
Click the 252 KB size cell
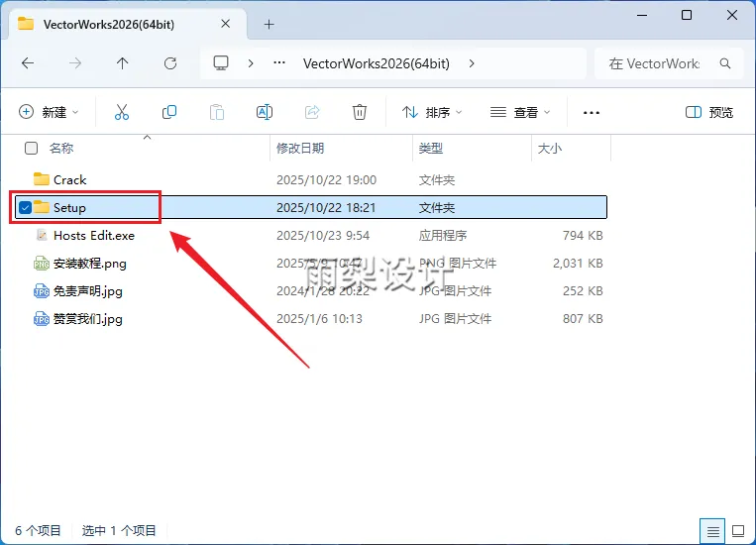583,291
